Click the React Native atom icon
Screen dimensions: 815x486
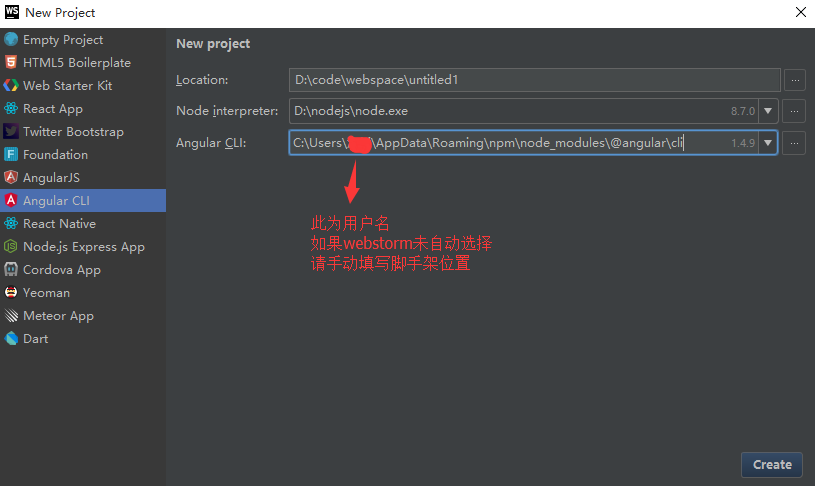(11, 224)
